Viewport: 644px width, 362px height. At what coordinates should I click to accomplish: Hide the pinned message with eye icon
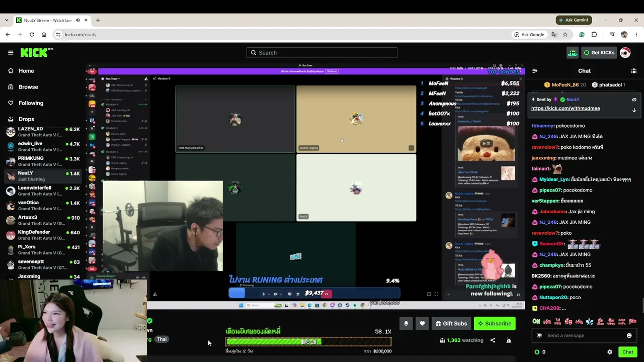point(634,100)
